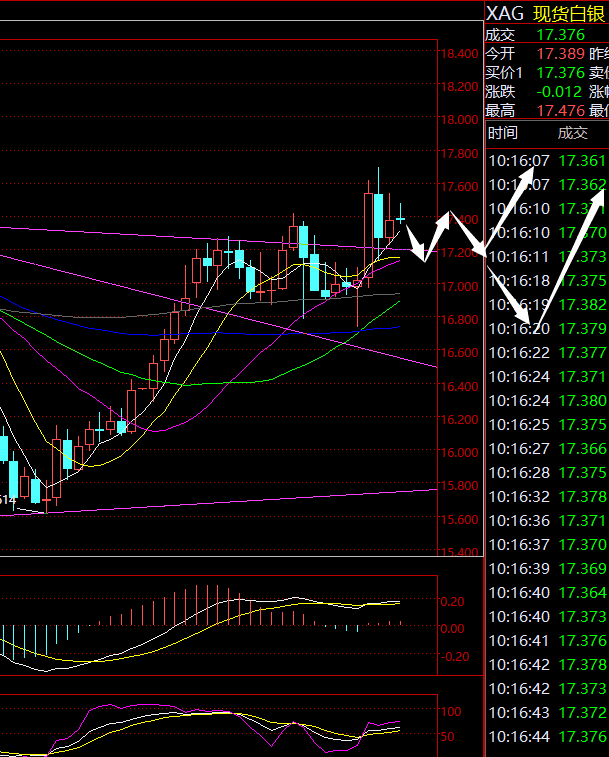Select the 10:16:11 tick row

[547, 257]
